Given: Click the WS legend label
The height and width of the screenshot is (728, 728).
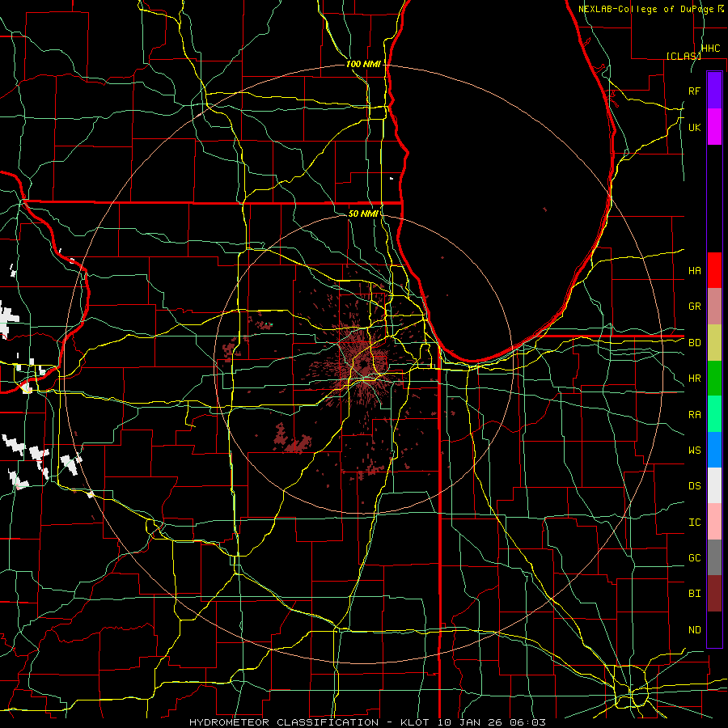Looking at the screenshot, I should click(x=694, y=450).
